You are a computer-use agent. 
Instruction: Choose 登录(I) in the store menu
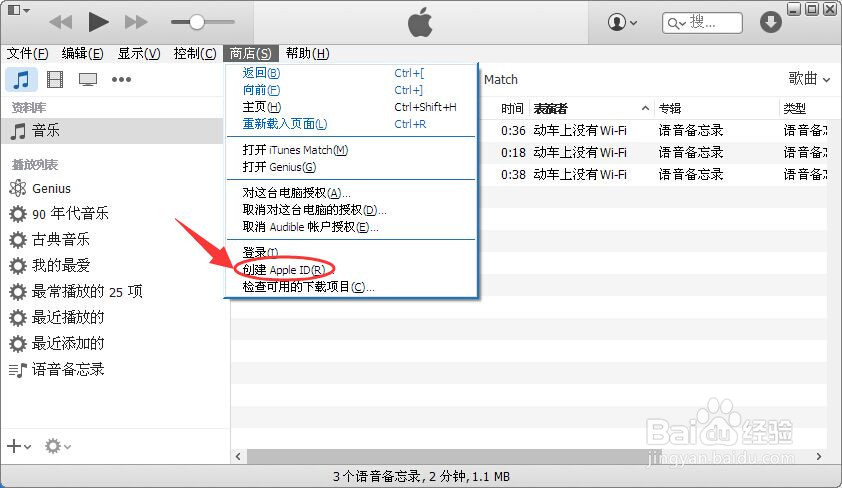[x=351, y=252]
